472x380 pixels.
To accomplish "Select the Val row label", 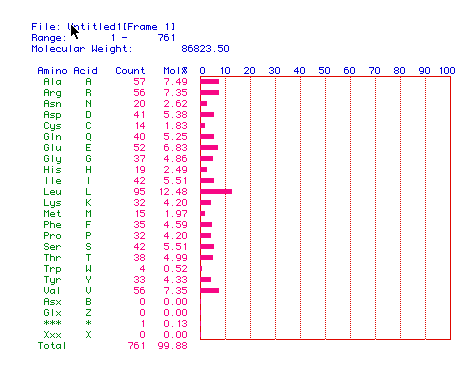I will 52,291.
